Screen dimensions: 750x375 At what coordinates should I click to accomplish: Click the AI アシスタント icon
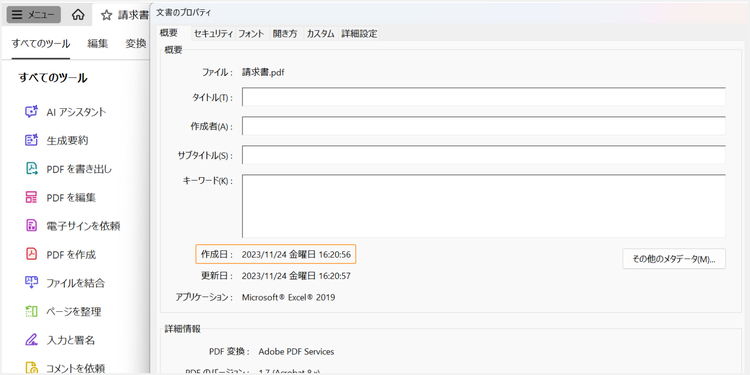31,112
